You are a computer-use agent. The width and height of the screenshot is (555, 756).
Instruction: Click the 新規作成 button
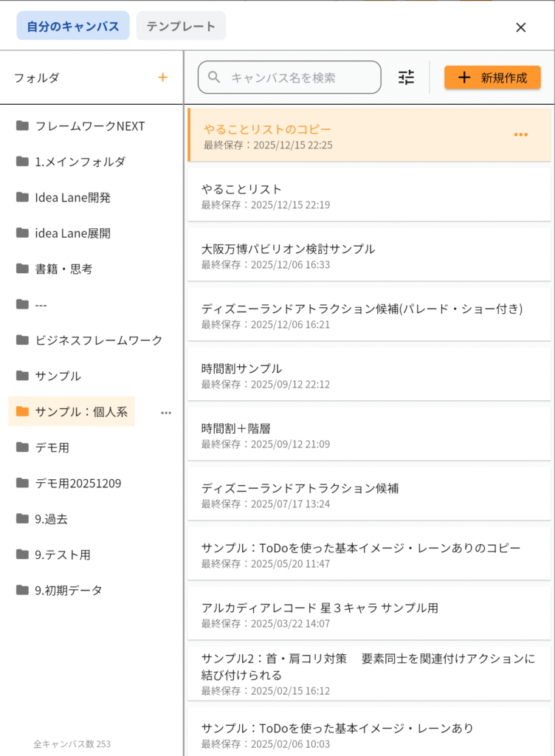(x=492, y=77)
